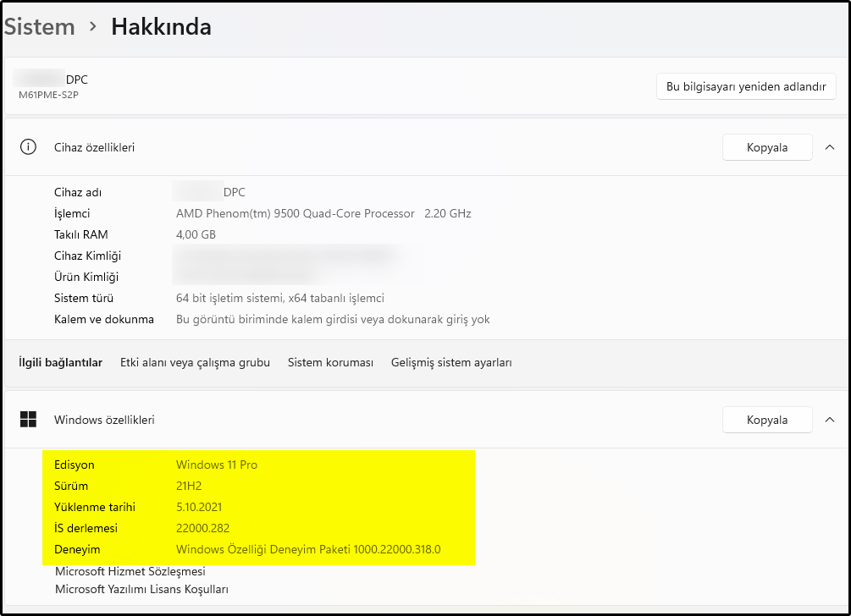Screen dimensions: 851x616
Task: Open Microsoft Hizmet Sözleşmesi link
Action: click(x=130, y=571)
